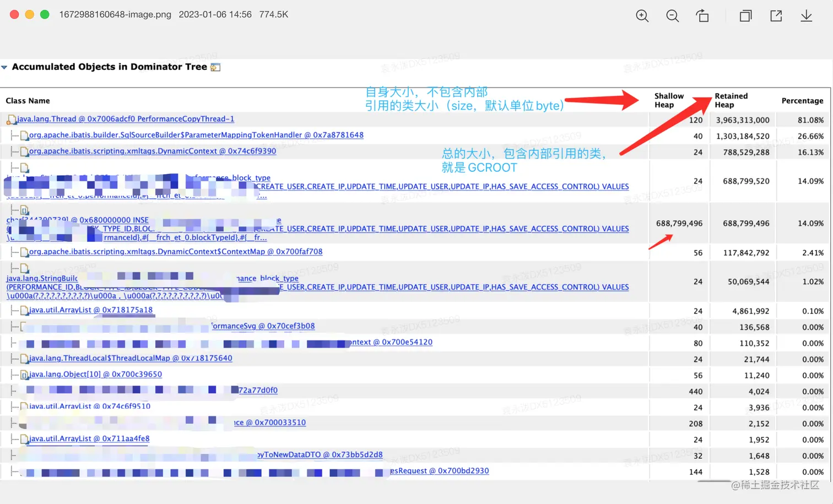Click object icon beside ArrayList @ 0x718175a18
The image size is (833, 504).
tap(24, 311)
